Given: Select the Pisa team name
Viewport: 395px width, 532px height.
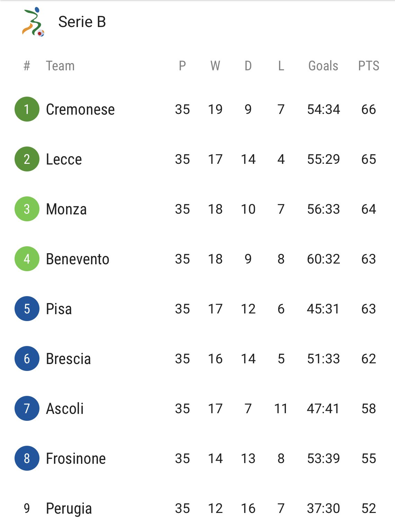Looking at the screenshot, I should 59,309.
